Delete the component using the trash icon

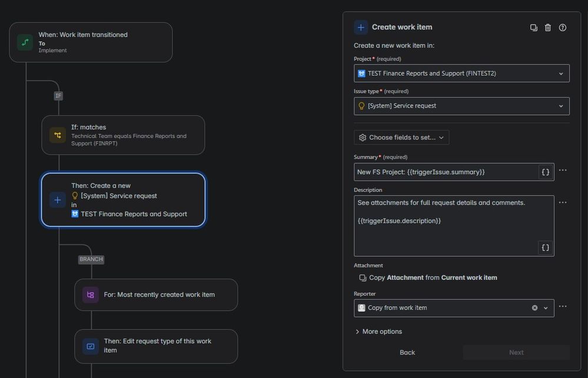pyautogui.click(x=548, y=27)
